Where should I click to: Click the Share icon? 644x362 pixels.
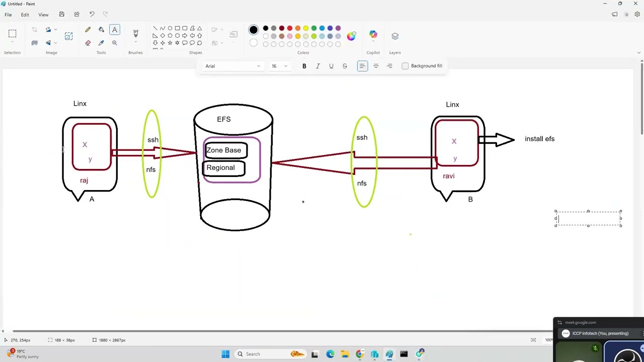click(x=76, y=14)
